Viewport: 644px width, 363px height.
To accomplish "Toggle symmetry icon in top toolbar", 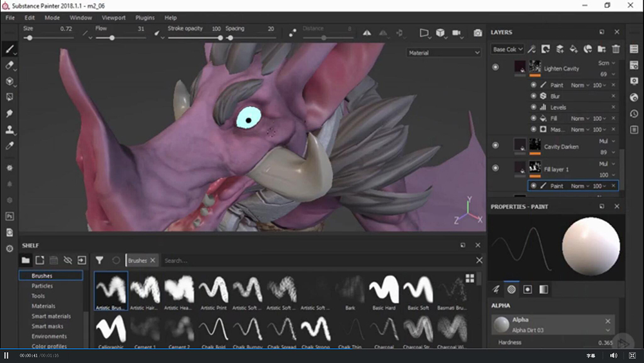I will 367,33.
